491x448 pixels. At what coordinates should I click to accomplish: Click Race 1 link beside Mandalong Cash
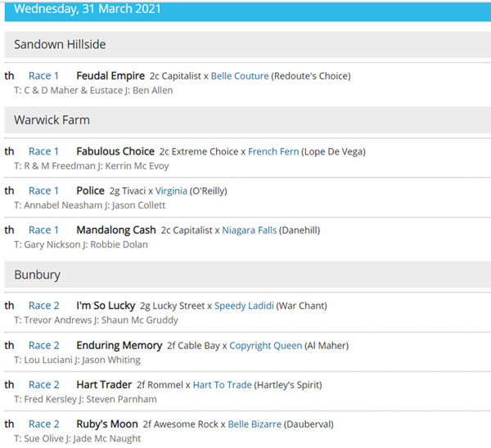click(x=43, y=231)
